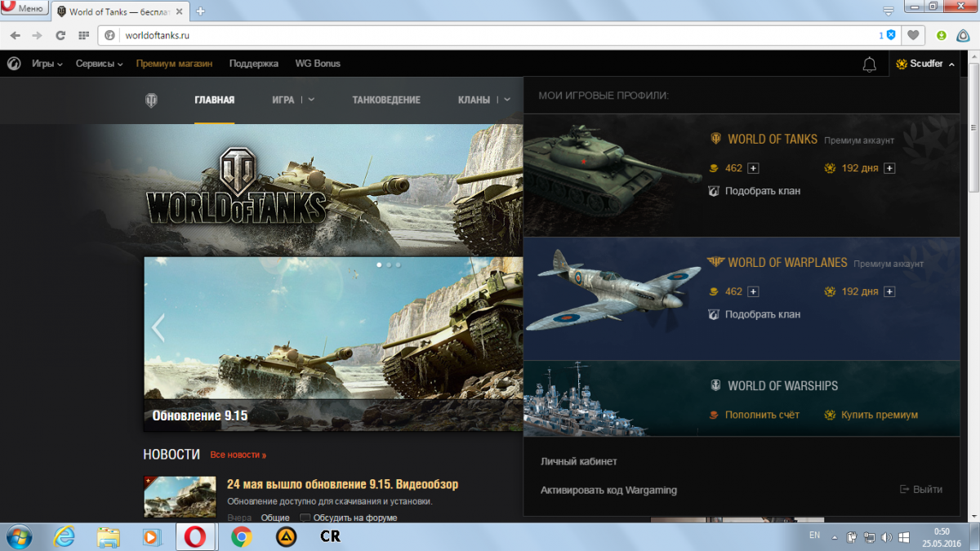Select the second banner slide dot
The height and width of the screenshot is (551, 980).
[x=389, y=265]
